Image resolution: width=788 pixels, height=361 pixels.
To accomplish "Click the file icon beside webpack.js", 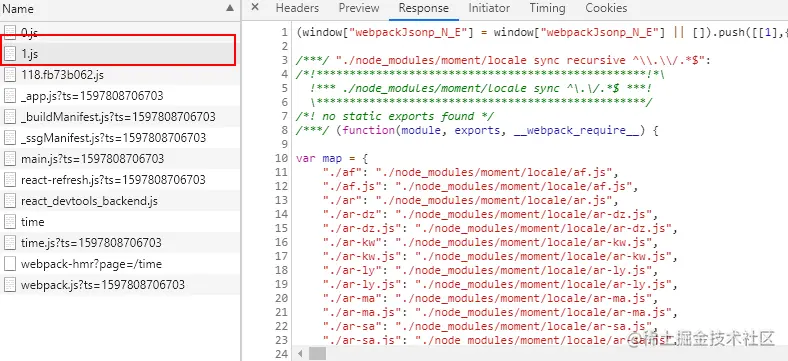I will [x=10, y=285].
